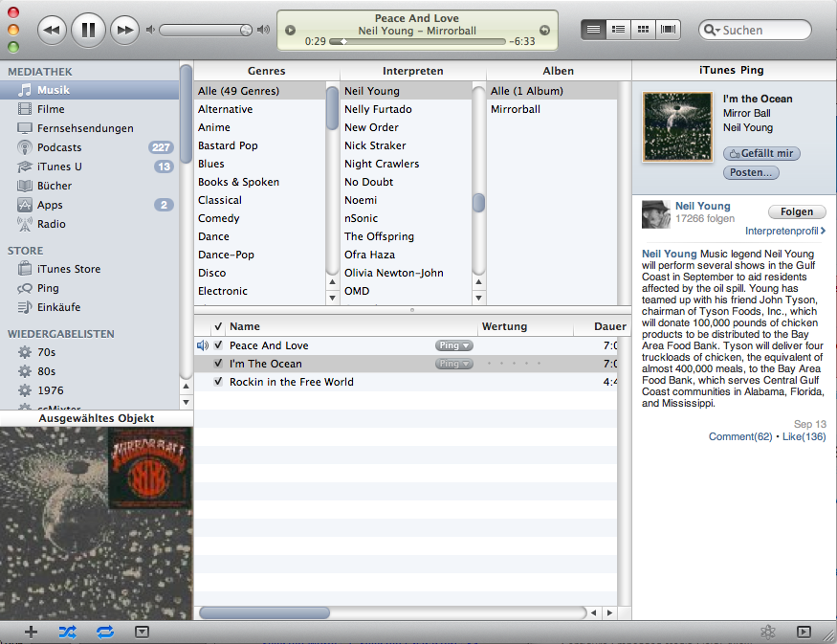Click the Suchen search field

(x=755, y=30)
